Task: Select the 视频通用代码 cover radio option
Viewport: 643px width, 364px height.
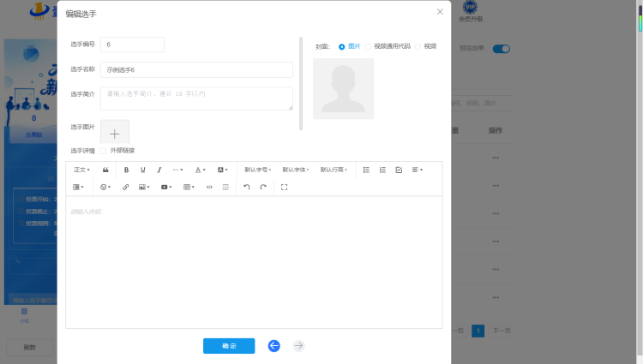Action: (x=368, y=46)
